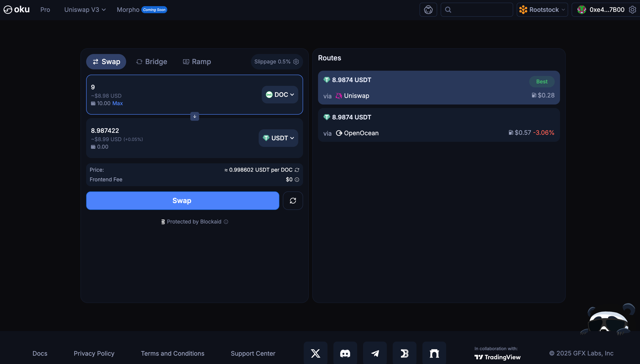Open the Telegram social icon

point(375,353)
